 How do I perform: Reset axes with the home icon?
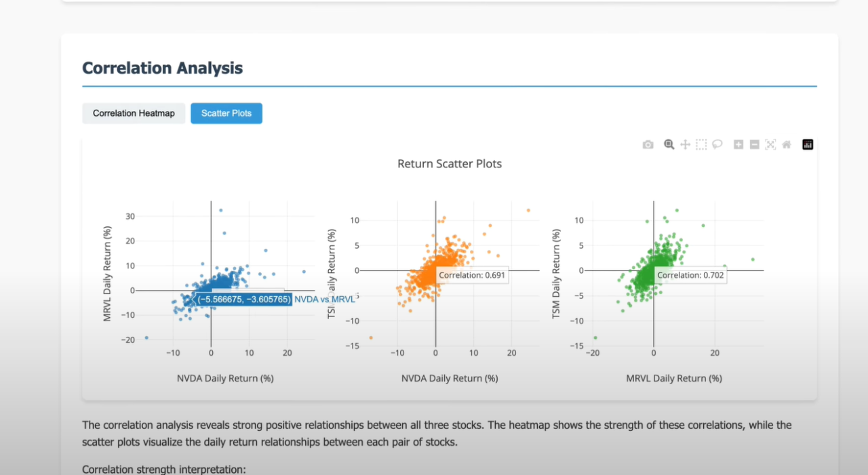tap(787, 144)
